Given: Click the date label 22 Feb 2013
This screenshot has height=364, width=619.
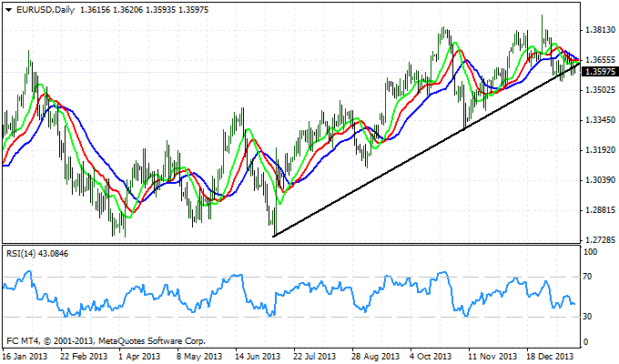Looking at the screenshot, I should pyautogui.click(x=84, y=357).
